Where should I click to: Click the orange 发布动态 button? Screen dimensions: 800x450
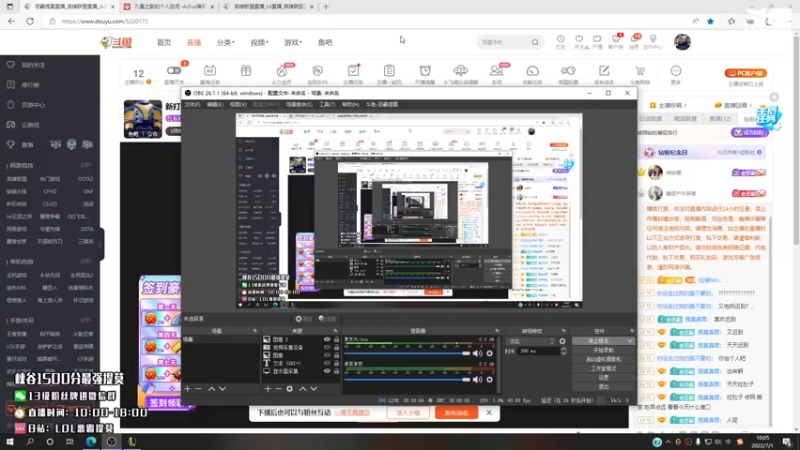(x=456, y=413)
